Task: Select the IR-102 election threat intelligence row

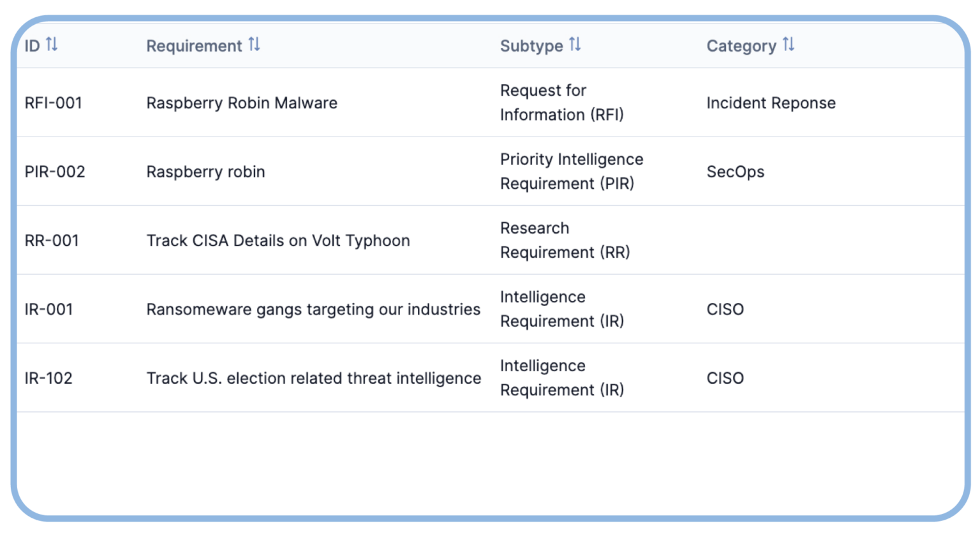Action: point(313,377)
